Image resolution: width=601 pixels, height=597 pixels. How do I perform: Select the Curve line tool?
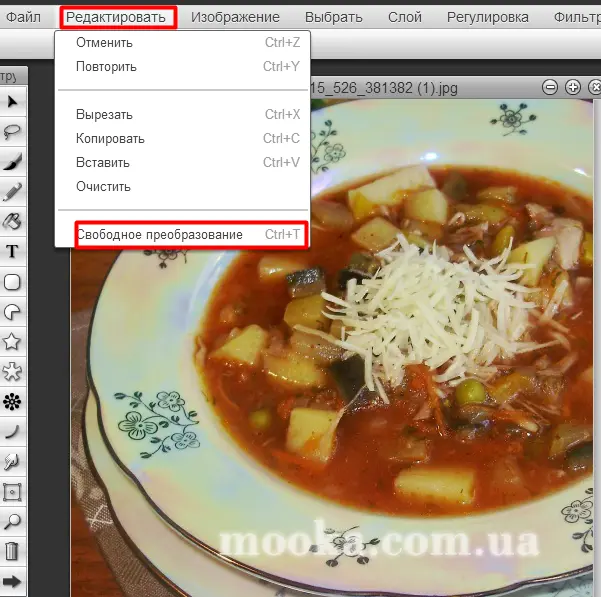coord(12,431)
